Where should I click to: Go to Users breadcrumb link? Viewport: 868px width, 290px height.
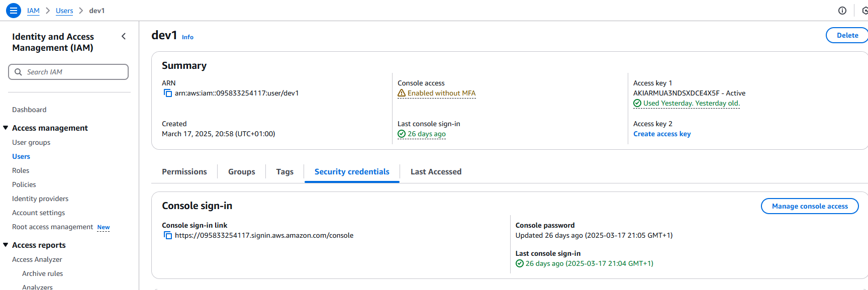pyautogui.click(x=64, y=11)
